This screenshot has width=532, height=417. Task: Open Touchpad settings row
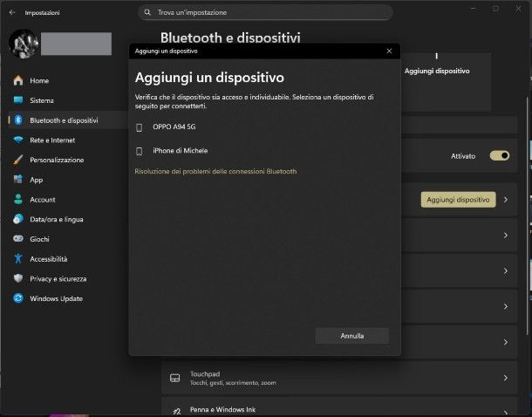339,378
